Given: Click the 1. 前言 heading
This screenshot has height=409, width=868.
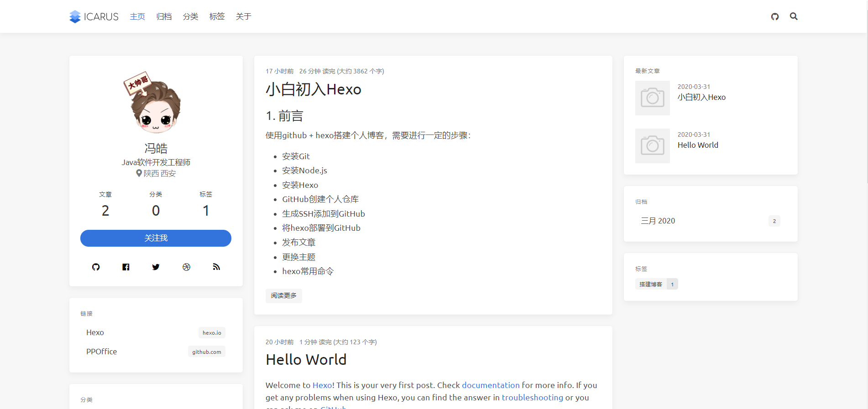Looking at the screenshot, I should click(284, 116).
